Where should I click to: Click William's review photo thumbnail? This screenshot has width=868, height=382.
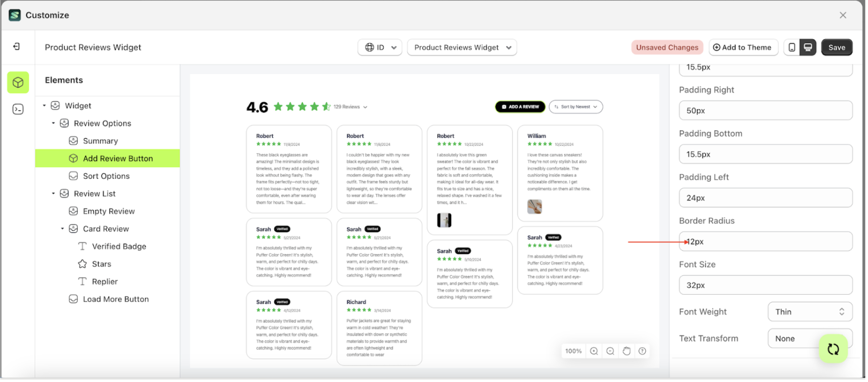click(x=534, y=206)
